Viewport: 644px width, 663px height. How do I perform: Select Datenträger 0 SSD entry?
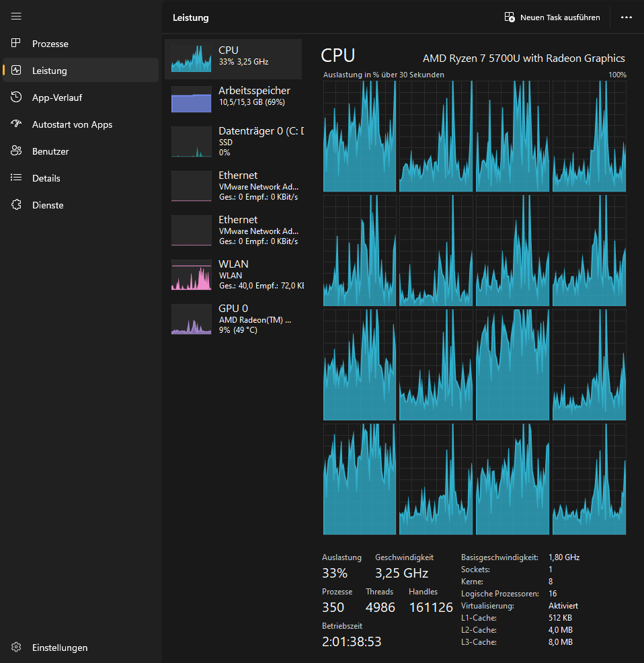tap(233, 142)
